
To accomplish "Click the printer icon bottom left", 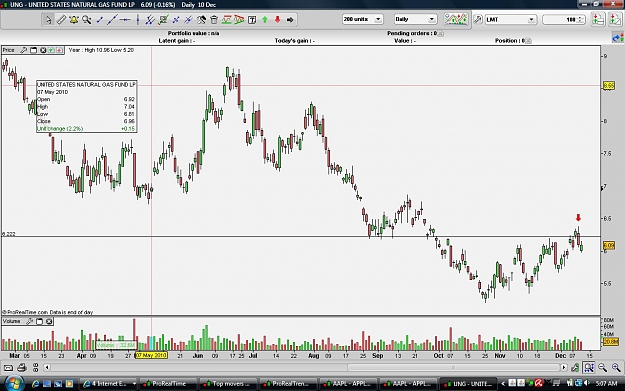I will point(22,367).
